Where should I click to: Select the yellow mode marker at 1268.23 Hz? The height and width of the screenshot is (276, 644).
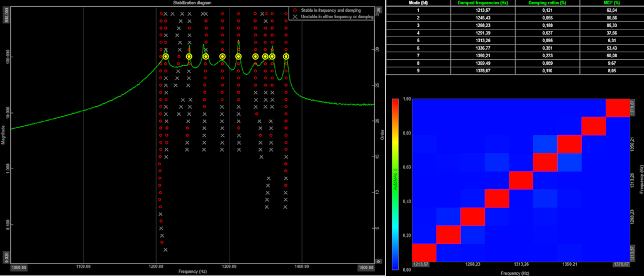coord(206,57)
